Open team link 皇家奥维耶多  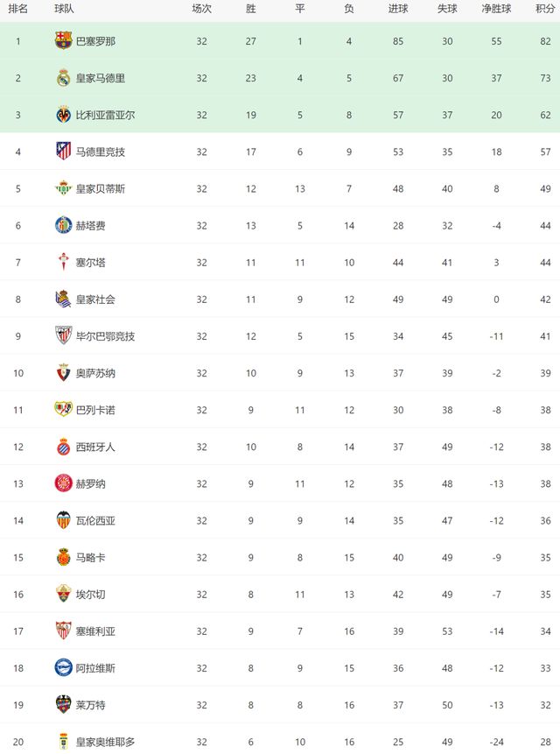[x=106, y=742]
